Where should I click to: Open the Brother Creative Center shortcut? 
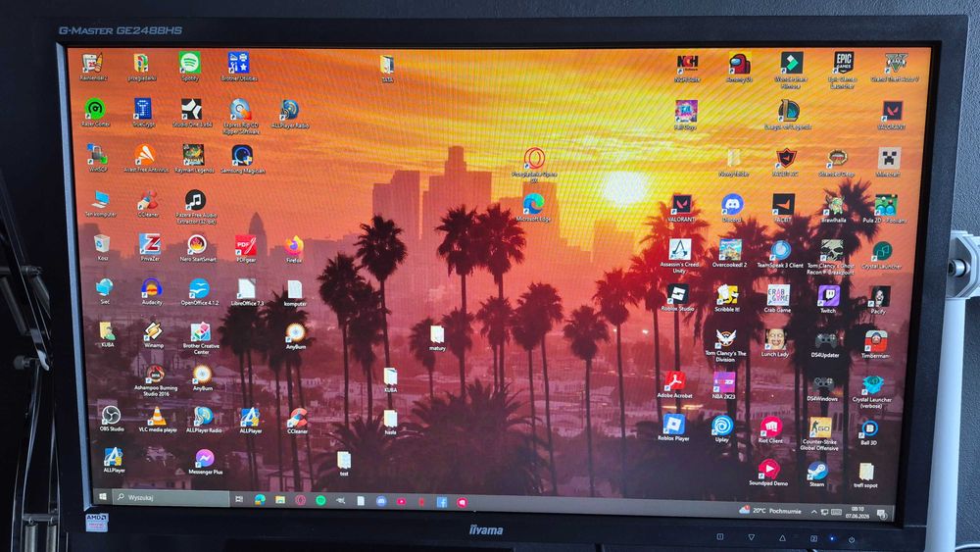coord(201,338)
